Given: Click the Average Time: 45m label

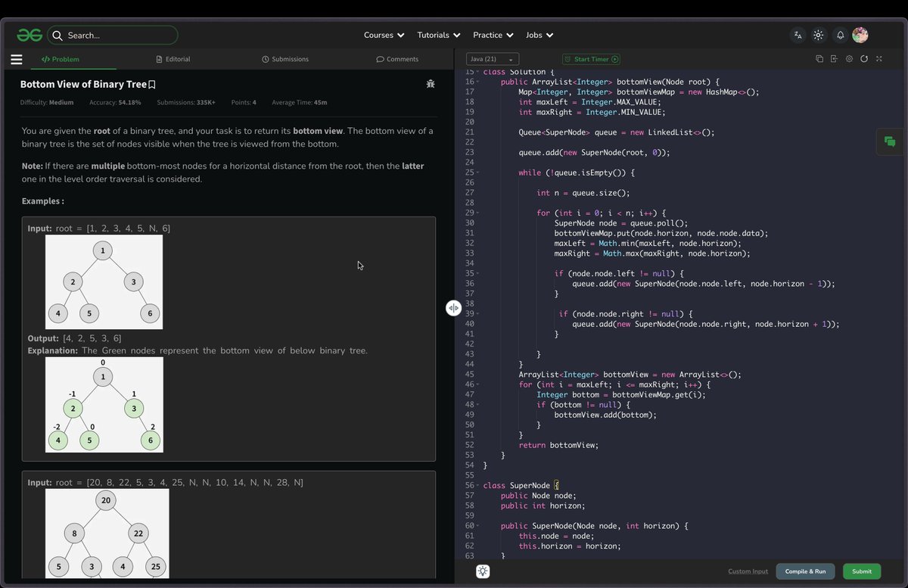Looking at the screenshot, I should (300, 102).
